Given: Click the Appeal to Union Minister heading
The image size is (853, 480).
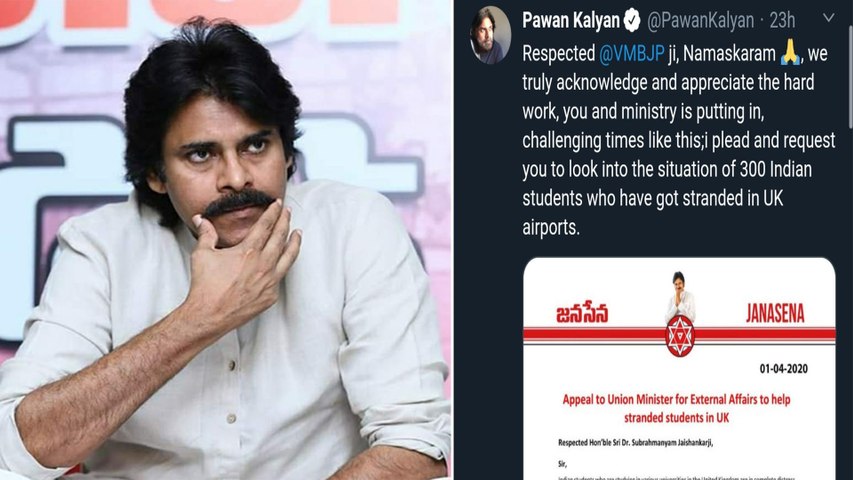Looking at the screenshot, I should click(676, 408).
